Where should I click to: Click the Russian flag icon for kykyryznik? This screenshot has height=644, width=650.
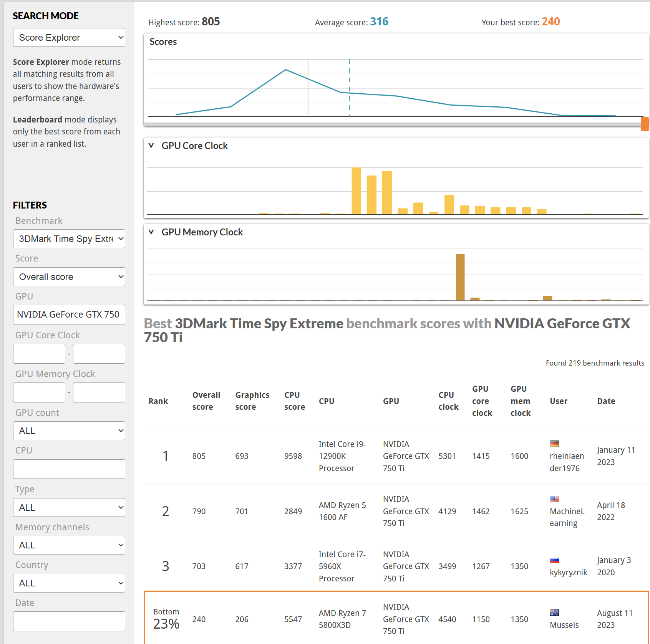click(554, 560)
